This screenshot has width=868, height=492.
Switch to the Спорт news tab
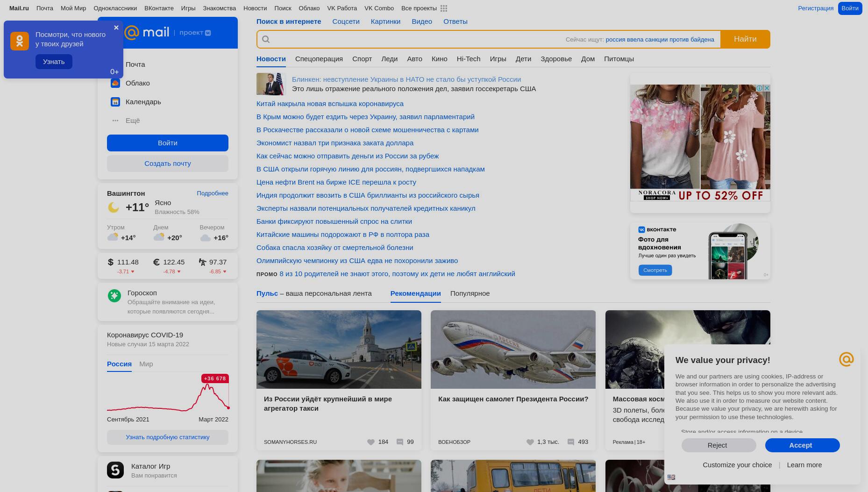tap(362, 59)
